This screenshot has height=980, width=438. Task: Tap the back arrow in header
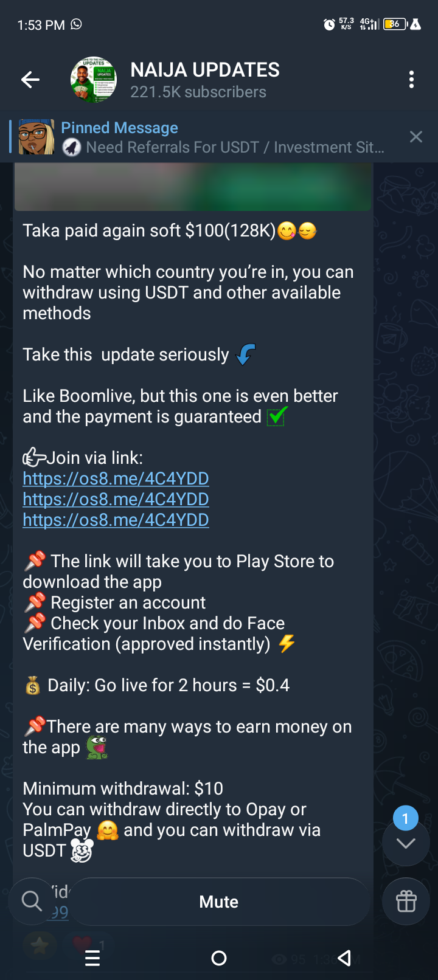coord(30,80)
